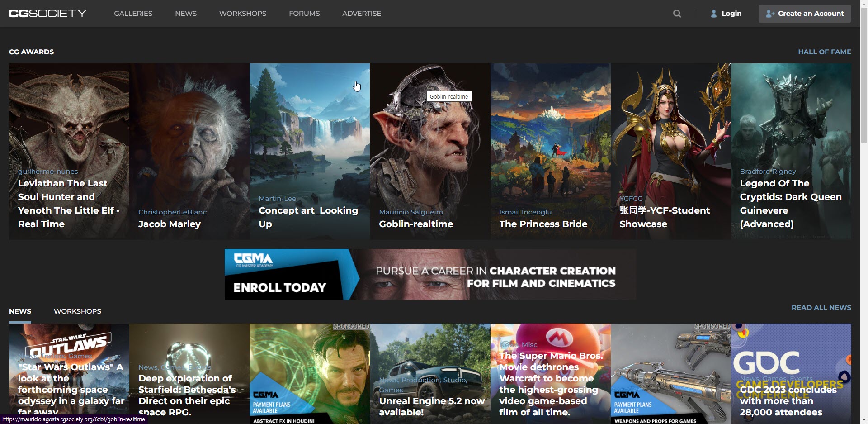Open the Hall of Fame link
This screenshot has height=424, width=868.
coord(825,52)
